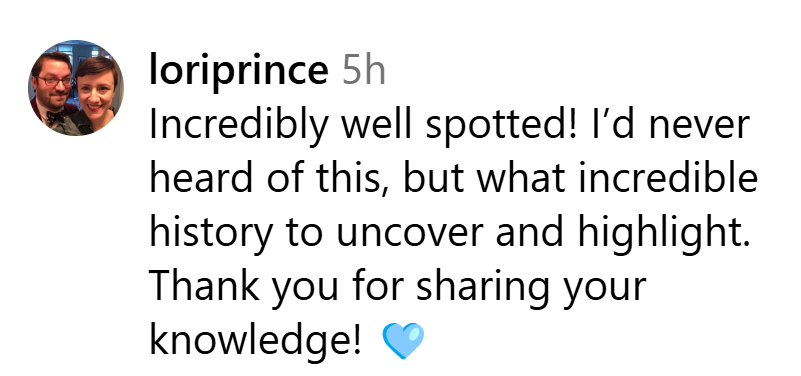
Task: Click the blue heart emoji
Action: pos(403,340)
